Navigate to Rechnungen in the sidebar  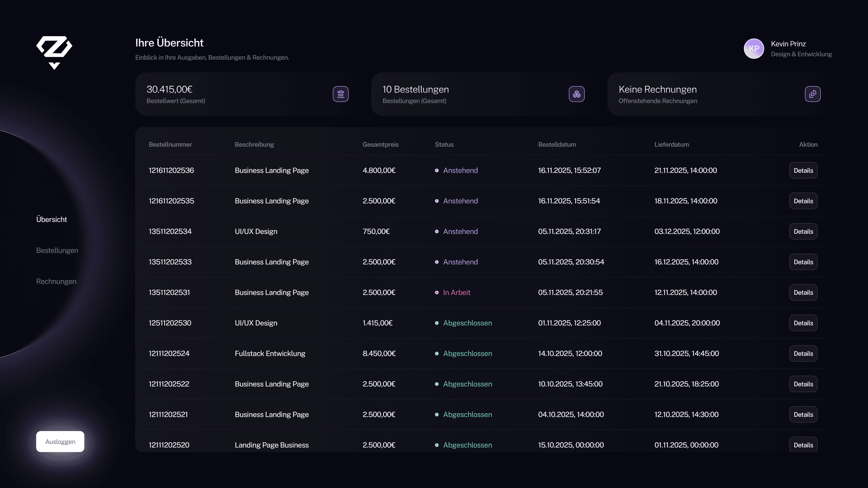pos(56,281)
